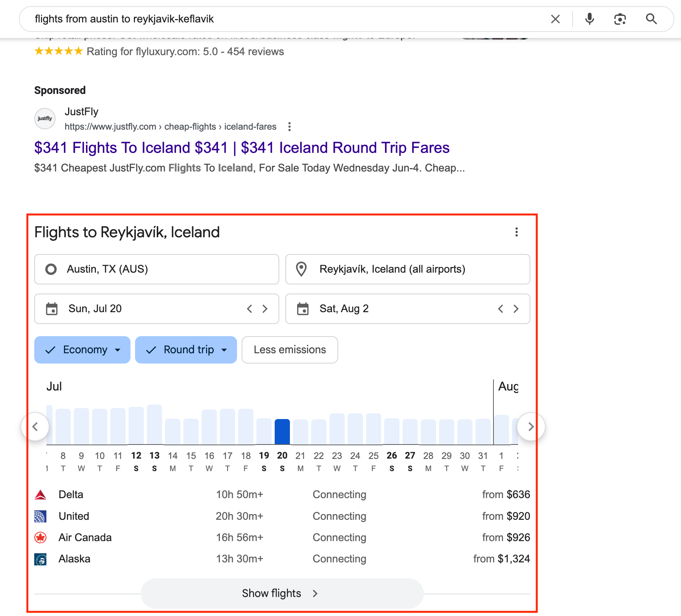Select the Delta flight row

coord(282,495)
